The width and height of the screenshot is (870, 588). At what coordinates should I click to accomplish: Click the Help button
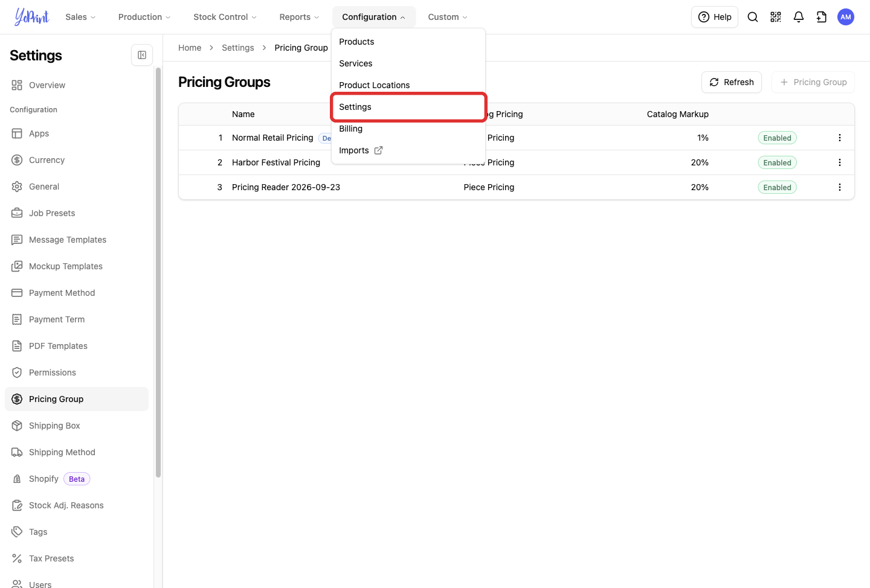(x=715, y=17)
